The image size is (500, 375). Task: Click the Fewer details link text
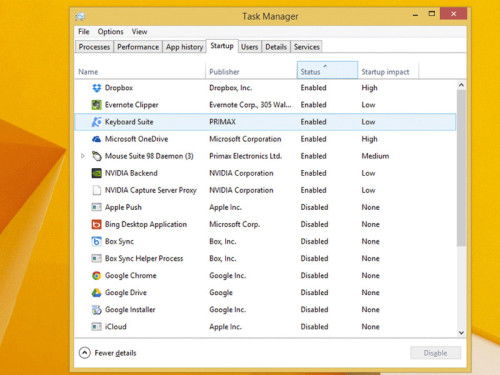coord(115,353)
